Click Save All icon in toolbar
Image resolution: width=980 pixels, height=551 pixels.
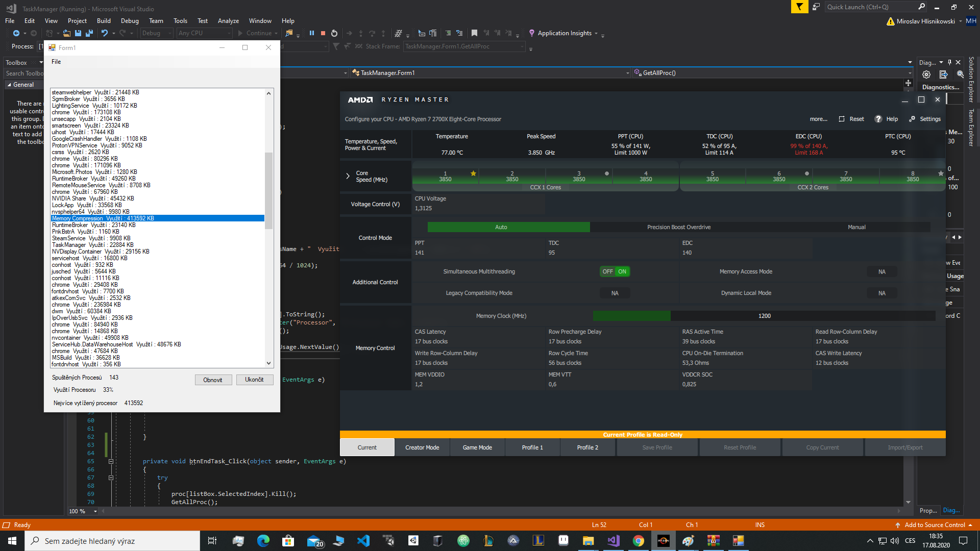pyautogui.click(x=89, y=33)
